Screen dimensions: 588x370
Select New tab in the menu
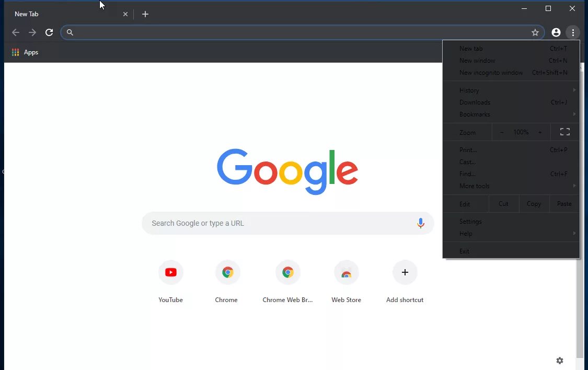click(x=511, y=49)
